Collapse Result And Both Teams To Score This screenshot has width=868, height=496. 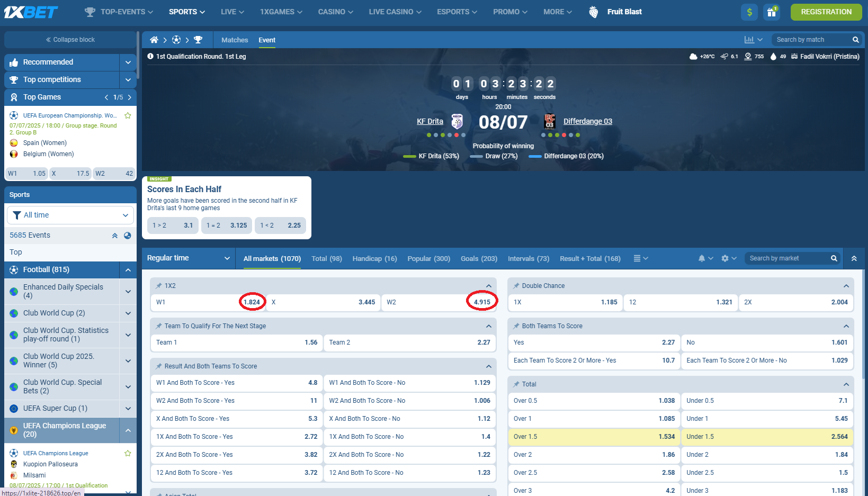[x=488, y=366]
